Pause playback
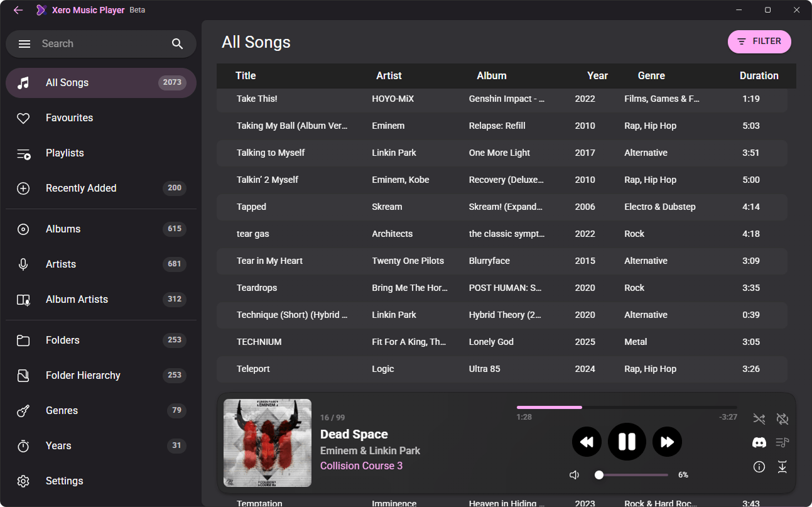 [627, 442]
